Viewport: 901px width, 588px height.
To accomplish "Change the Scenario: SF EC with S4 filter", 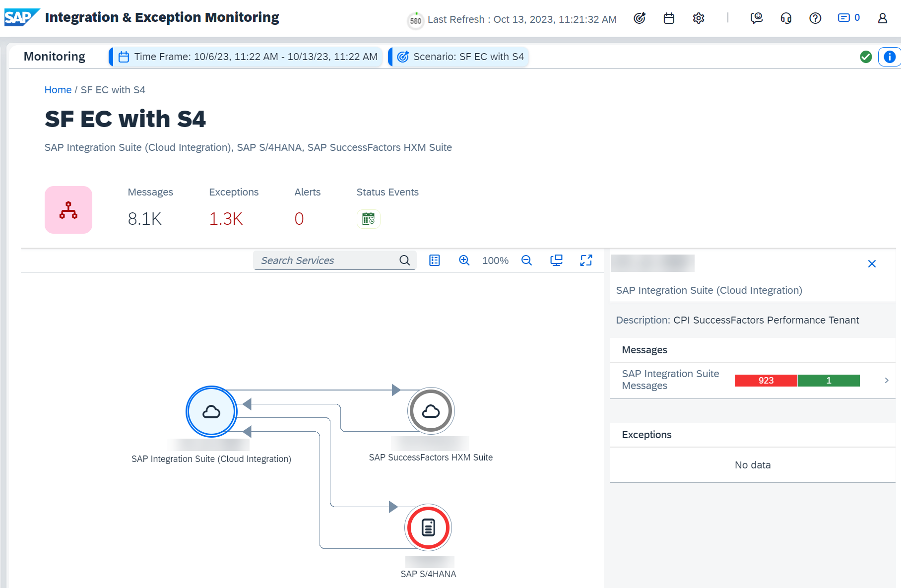I will [459, 57].
